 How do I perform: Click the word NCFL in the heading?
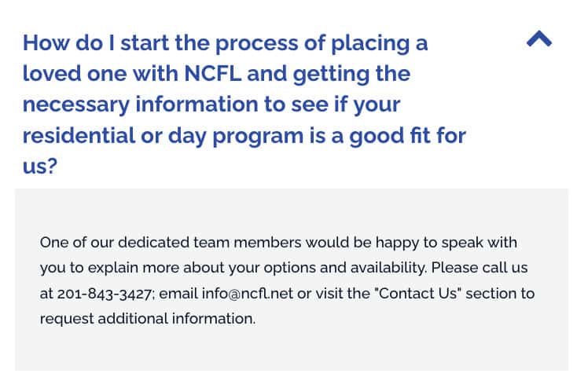click(x=212, y=73)
